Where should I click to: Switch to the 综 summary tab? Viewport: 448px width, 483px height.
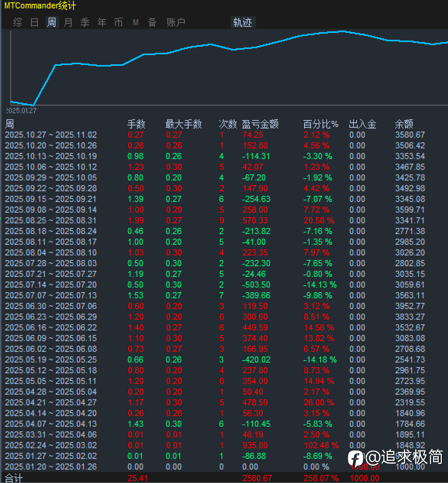click(x=18, y=23)
